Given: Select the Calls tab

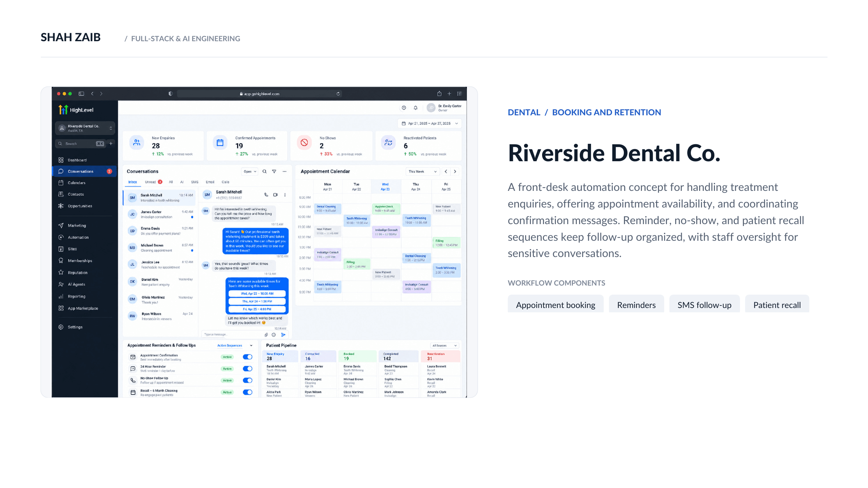Looking at the screenshot, I should pos(226,182).
